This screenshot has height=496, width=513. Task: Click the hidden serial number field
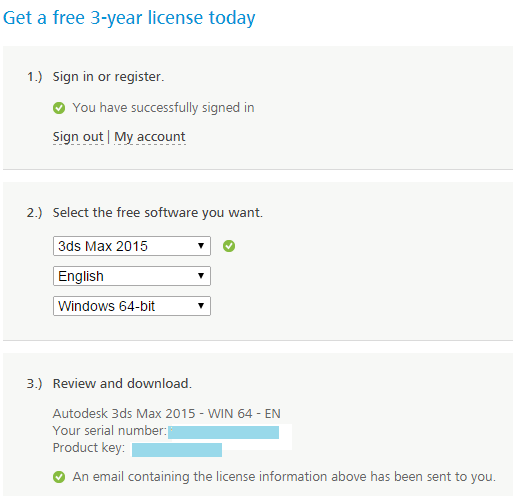(223, 432)
